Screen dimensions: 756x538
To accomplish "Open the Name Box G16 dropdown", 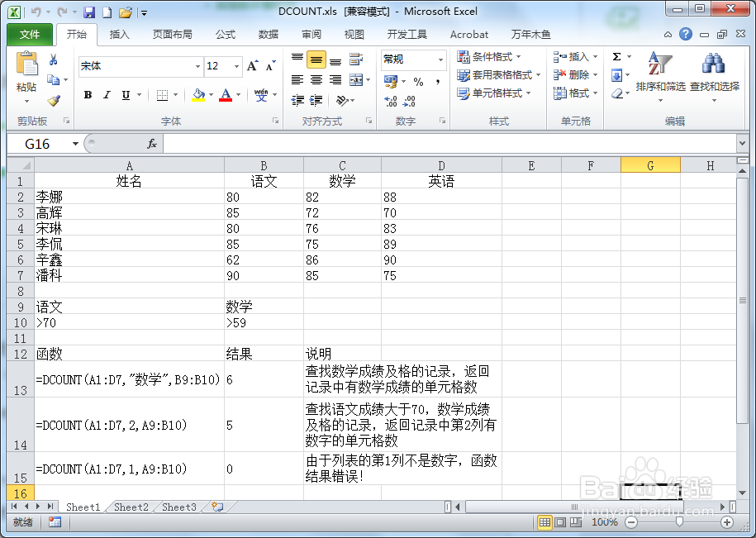I will tap(75, 144).
